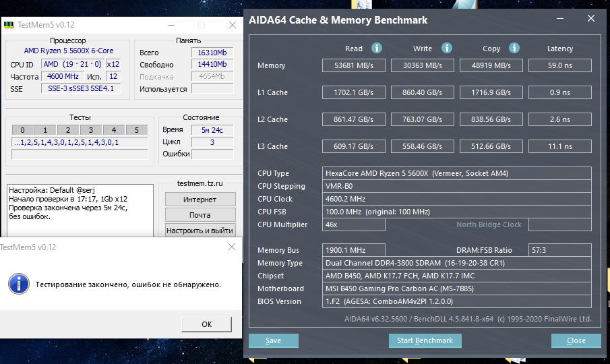Close the TestMem5 results dialog

[x=232, y=247]
